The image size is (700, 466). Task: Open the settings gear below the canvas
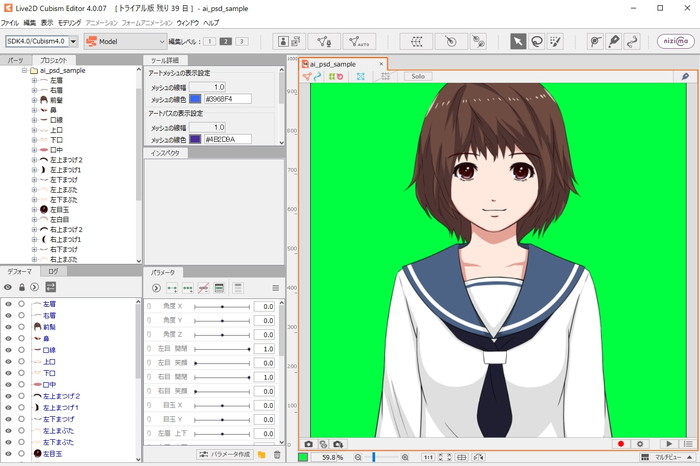tap(640, 444)
